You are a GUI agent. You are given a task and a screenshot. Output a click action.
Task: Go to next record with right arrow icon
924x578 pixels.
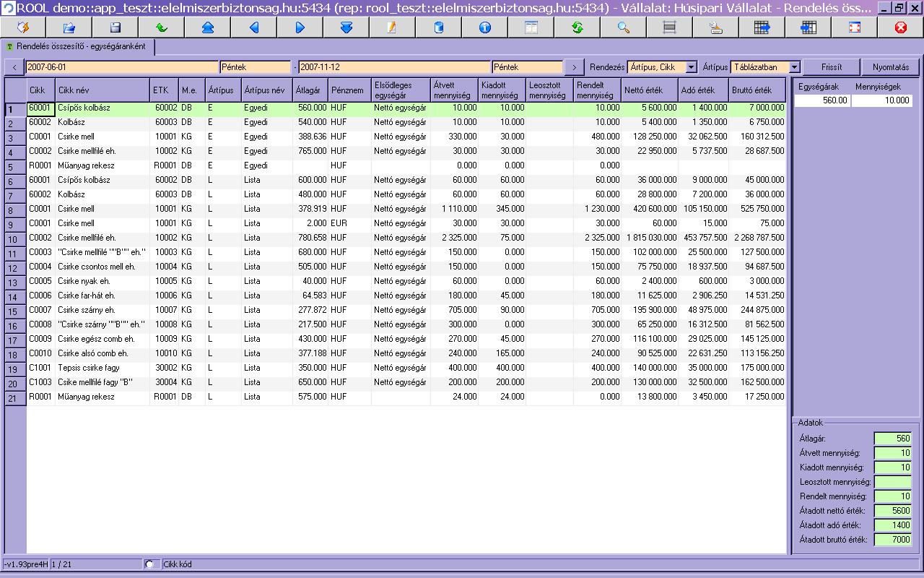300,27
